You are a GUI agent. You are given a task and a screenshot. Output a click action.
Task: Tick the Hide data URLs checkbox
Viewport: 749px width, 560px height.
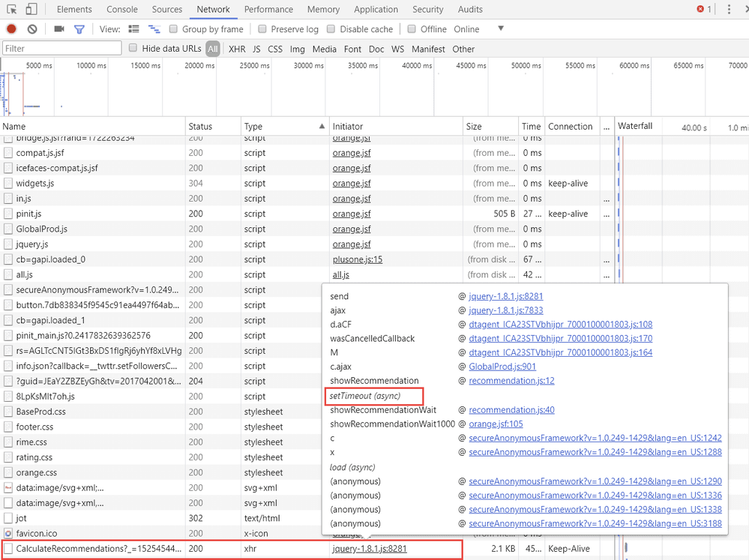133,49
